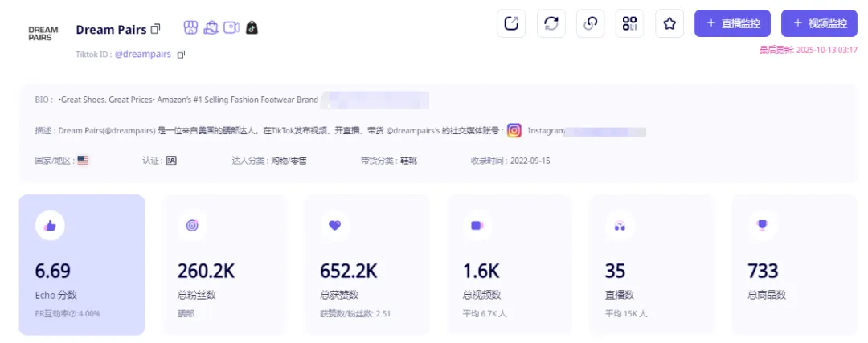Click the purple storefront icon
Image resolution: width=868 pixels, height=343 pixels.
[190, 28]
